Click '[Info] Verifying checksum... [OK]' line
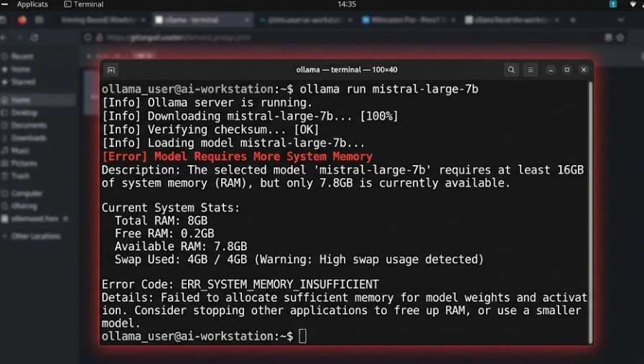 210,129
